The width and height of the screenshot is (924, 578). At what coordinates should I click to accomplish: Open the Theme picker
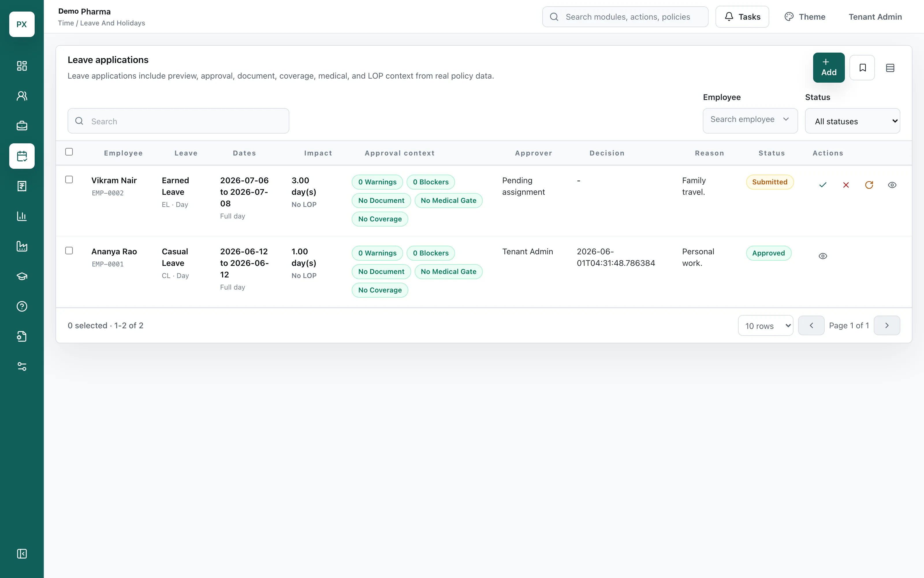tap(805, 17)
